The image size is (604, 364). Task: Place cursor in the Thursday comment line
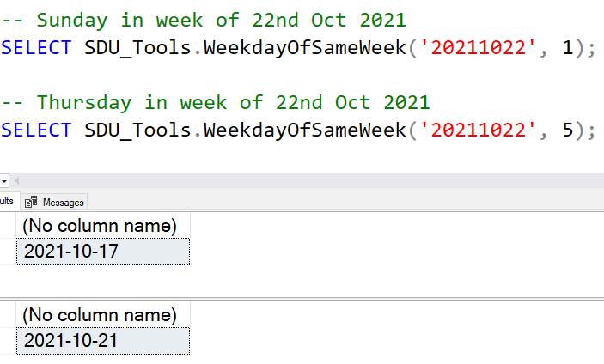tap(216, 102)
